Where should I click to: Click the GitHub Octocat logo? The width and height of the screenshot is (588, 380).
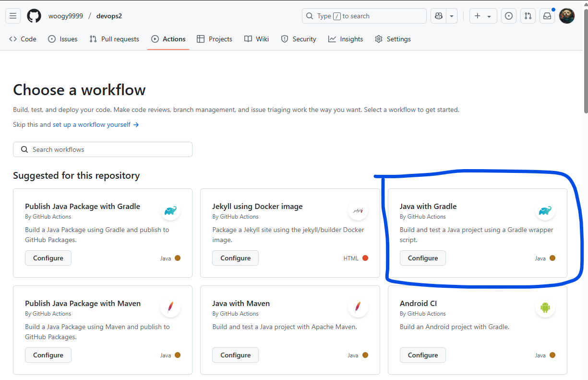pyautogui.click(x=34, y=16)
